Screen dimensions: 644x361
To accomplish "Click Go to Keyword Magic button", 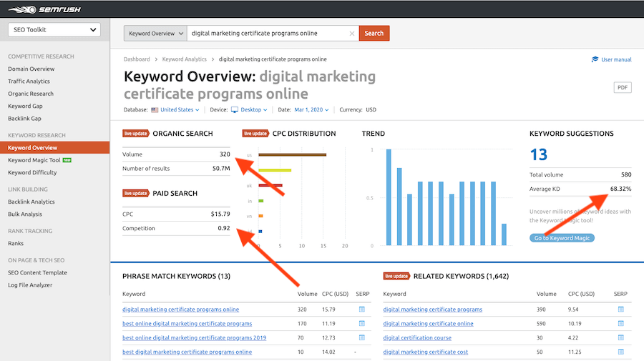I will 562,238.
